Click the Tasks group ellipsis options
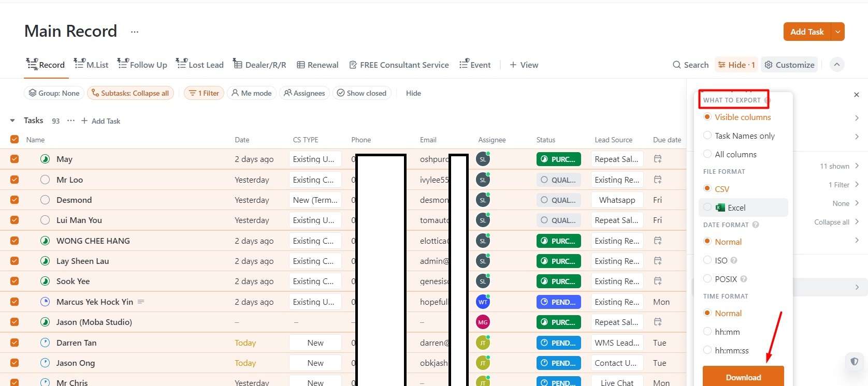Viewport: 868px width, 386px height. [71, 121]
